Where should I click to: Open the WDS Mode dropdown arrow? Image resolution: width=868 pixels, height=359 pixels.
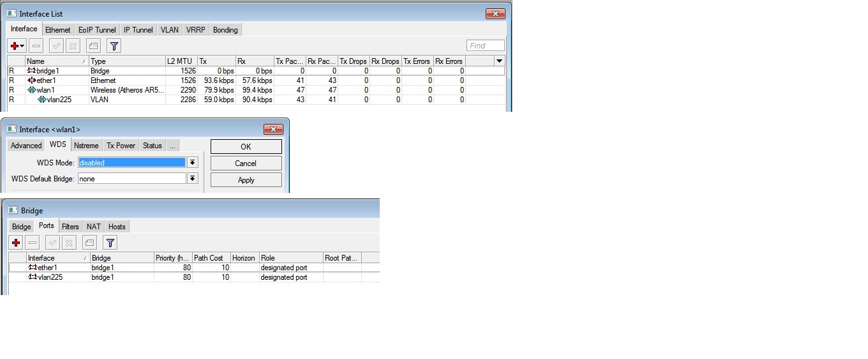pos(193,163)
